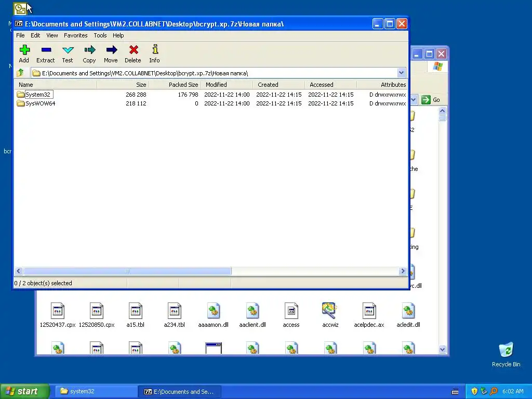Click the 7-Zip icon in title bar
Viewport: 532px width, 399px height.
point(19,24)
